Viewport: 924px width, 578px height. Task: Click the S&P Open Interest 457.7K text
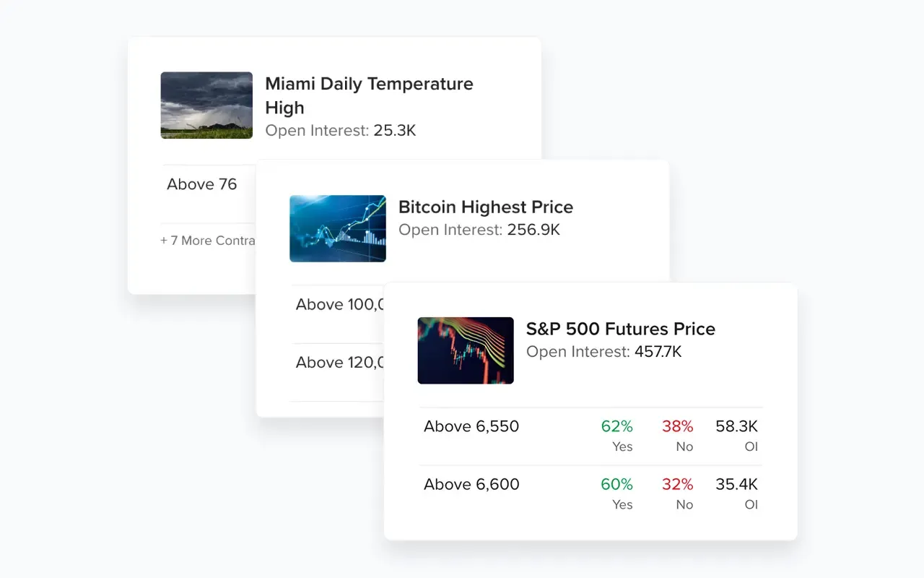pos(603,352)
